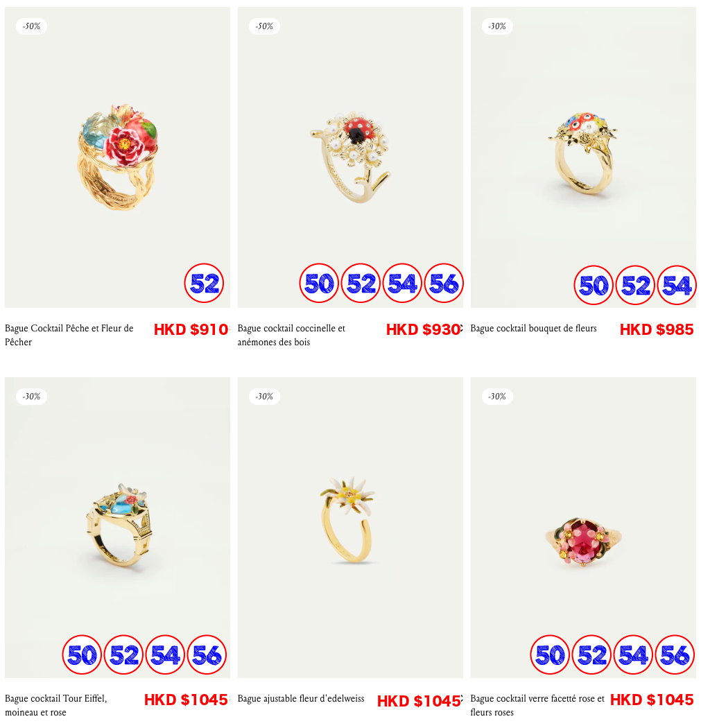Pick size 56 on the coccinelle ring
701x728 pixels.
(x=444, y=283)
